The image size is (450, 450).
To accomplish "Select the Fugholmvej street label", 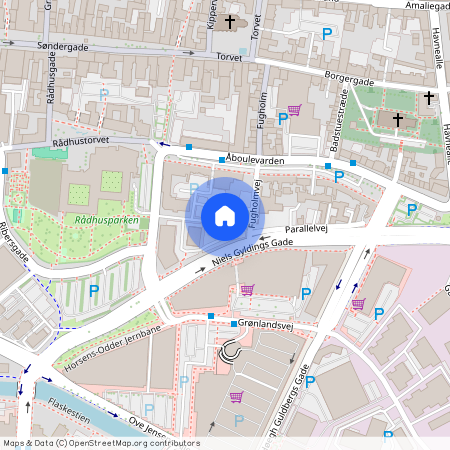I will [x=254, y=204].
